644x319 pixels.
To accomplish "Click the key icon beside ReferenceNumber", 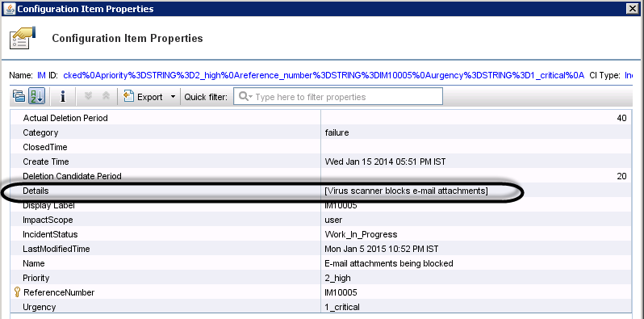I will click(x=17, y=292).
